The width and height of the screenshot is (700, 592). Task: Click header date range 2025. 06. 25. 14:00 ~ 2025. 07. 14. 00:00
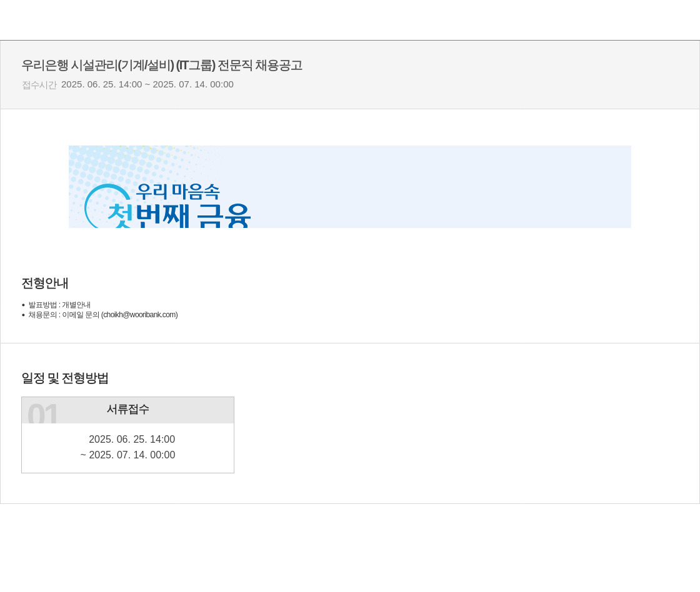[147, 84]
